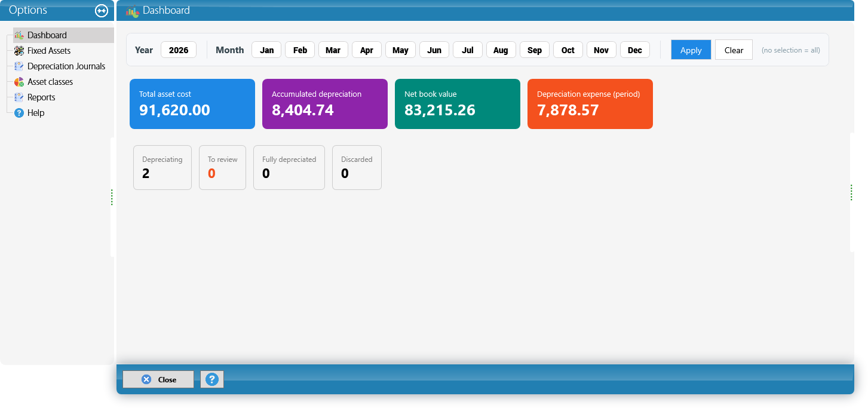Toggle the Nov month filter

[602, 50]
